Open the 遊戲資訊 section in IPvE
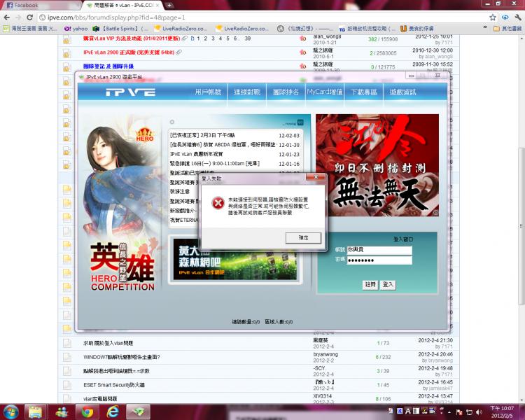The height and width of the screenshot is (420, 525). point(402,92)
